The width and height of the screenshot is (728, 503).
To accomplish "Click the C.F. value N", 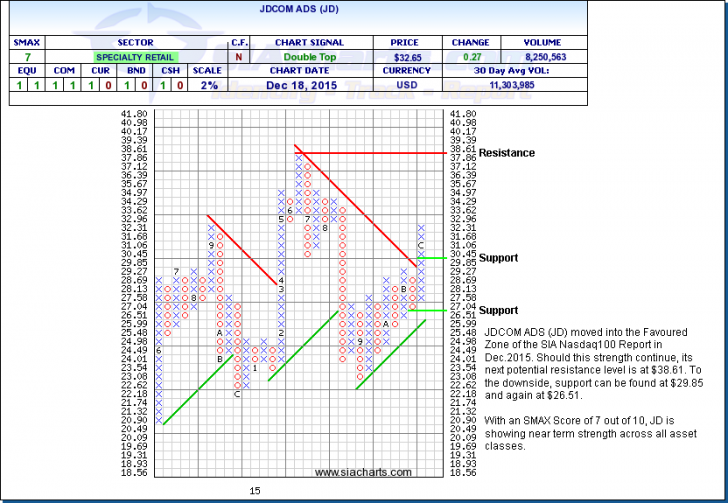I will 240,59.
